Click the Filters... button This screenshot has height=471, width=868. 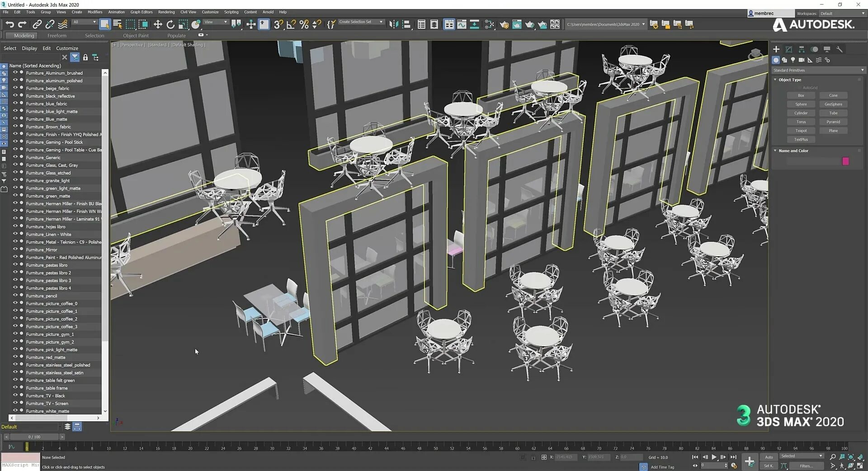[806, 466]
